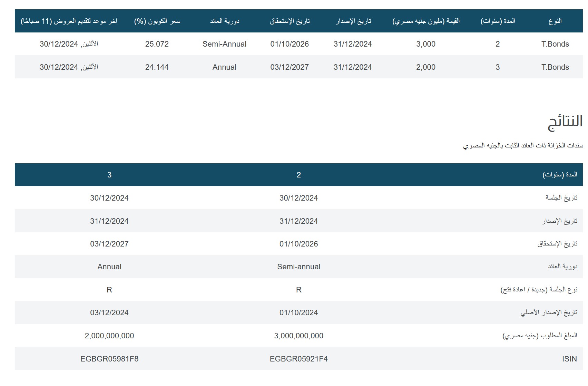Click the المدة (سنوات) label in the results header
Viewport: 588px width, 386px height.
[560, 175]
